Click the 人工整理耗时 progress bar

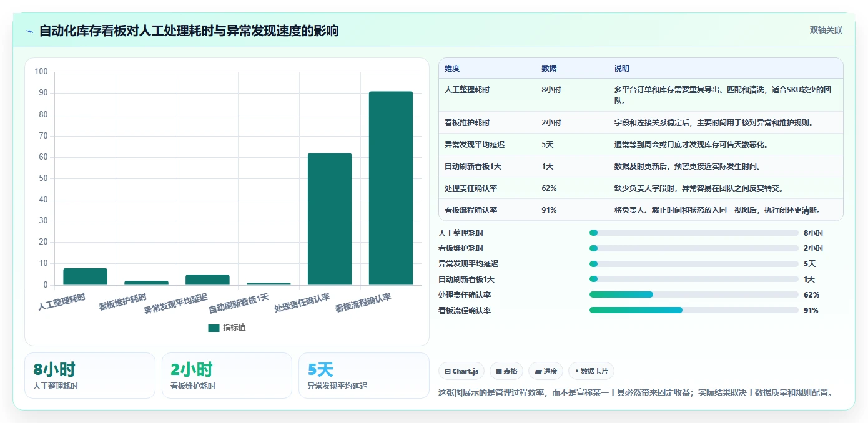pos(694,233)
